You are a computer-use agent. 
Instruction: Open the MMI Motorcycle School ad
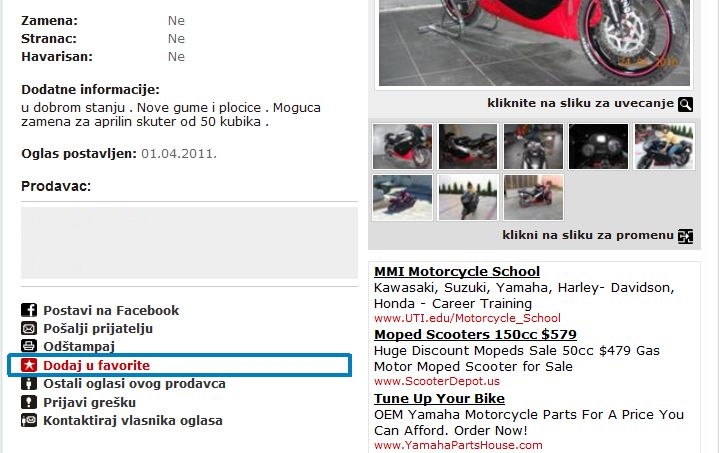(457, 271)
